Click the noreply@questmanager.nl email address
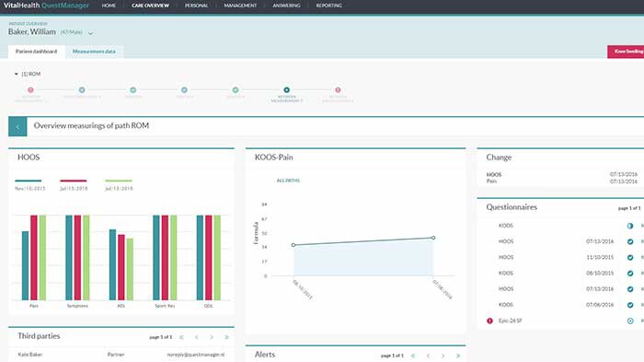 [196, 355]
